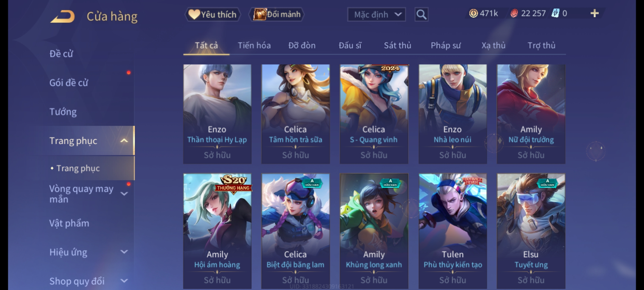Tap the blue coupon currency icon

click(x=555, y=13)
